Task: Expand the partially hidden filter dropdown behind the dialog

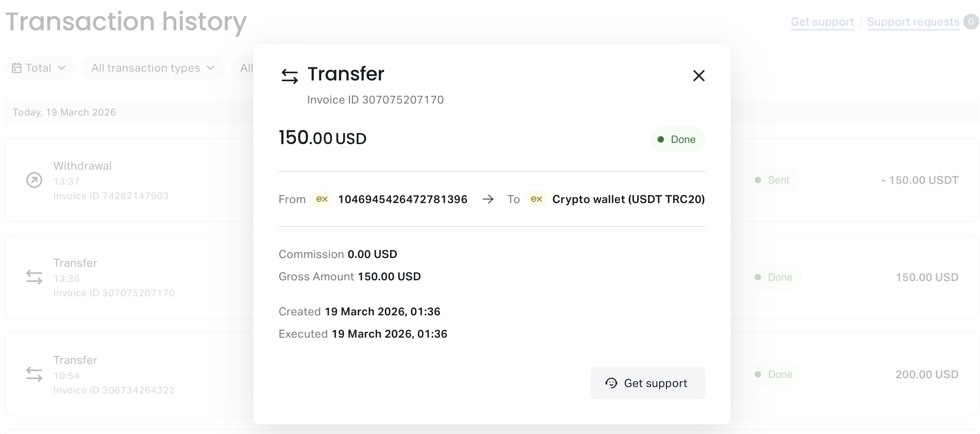Action: [245, 68]
